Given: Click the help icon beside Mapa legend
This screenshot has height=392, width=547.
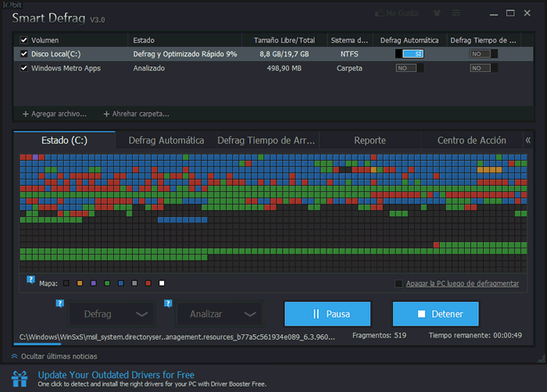Looking at the screenshot, I should coord(30,280).
